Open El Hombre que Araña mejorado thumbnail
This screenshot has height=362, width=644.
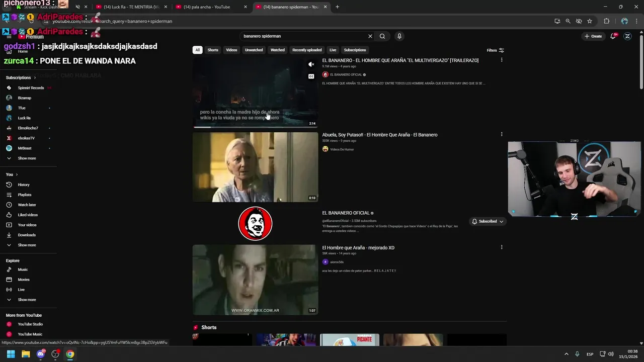(255, 280)
